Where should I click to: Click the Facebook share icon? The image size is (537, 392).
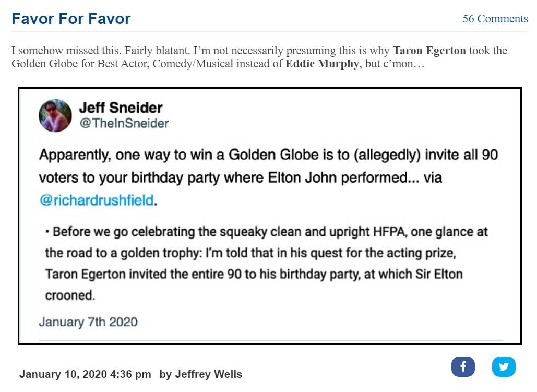tap(463, 366)
